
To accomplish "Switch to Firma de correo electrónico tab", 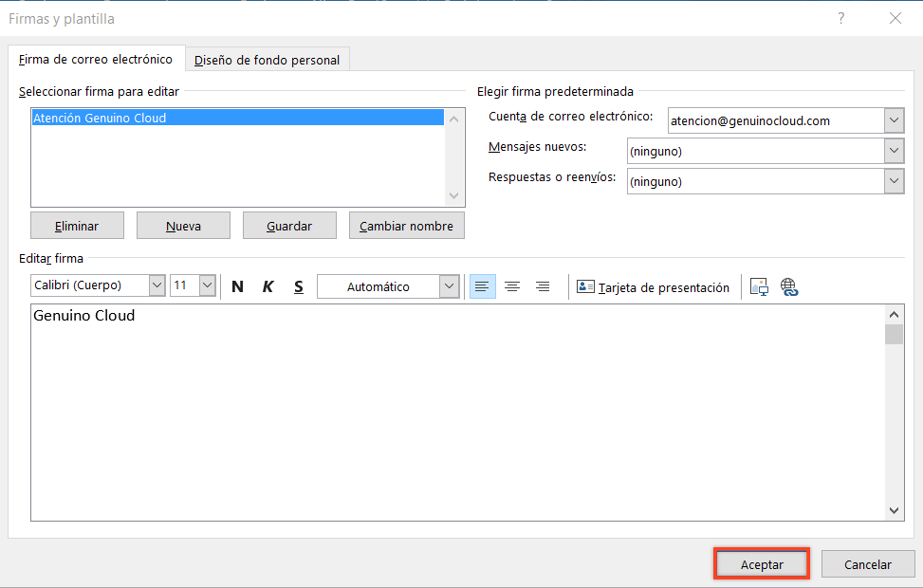I will [96, 59].
